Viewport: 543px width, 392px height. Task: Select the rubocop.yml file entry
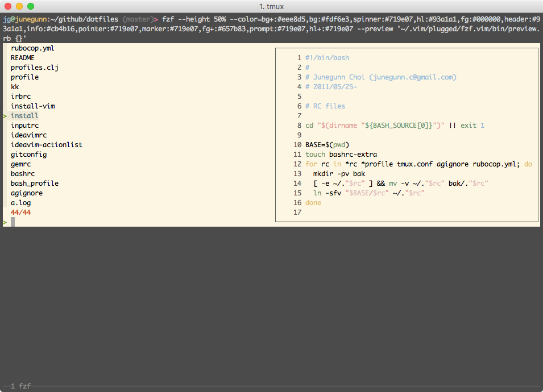(x=32, y=48)
